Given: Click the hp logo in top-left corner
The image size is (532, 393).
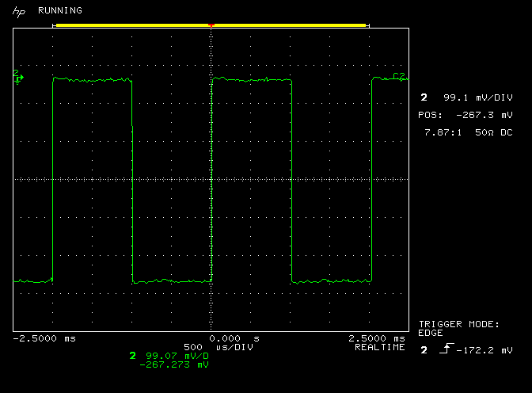Looking at the screenshot, I should point(17,11).
